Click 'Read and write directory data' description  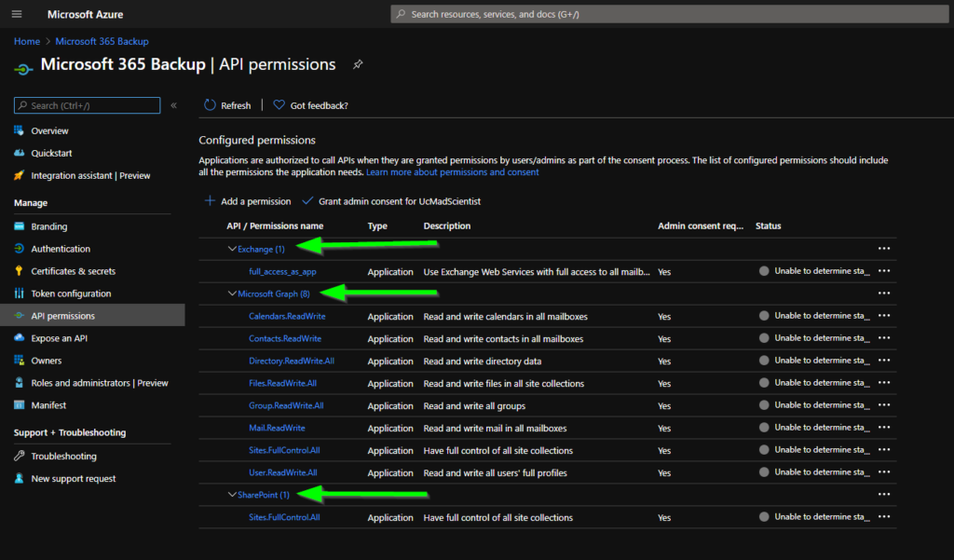pyautogui.click(x=483, y=361)
